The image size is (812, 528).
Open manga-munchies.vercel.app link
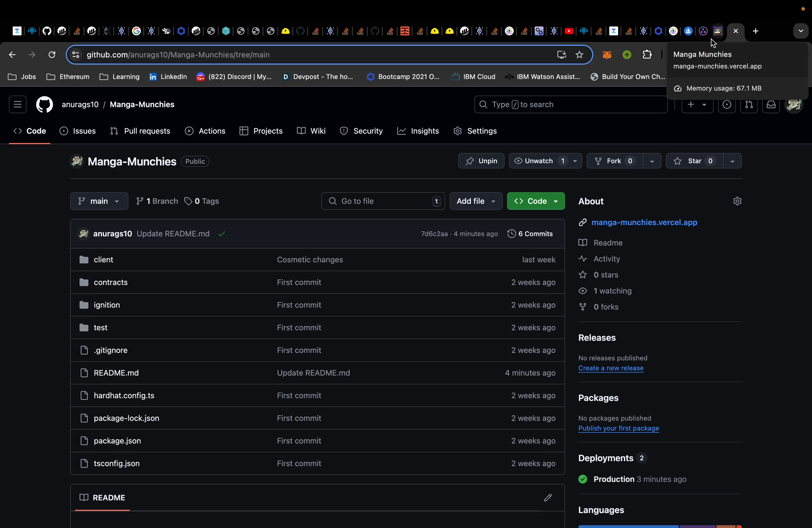[644, 222]
